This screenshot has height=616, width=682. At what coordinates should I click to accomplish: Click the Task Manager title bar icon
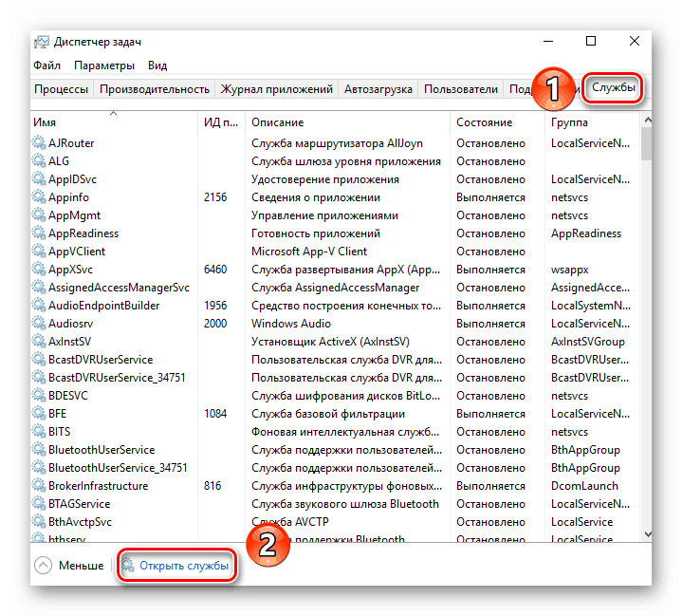42,42
